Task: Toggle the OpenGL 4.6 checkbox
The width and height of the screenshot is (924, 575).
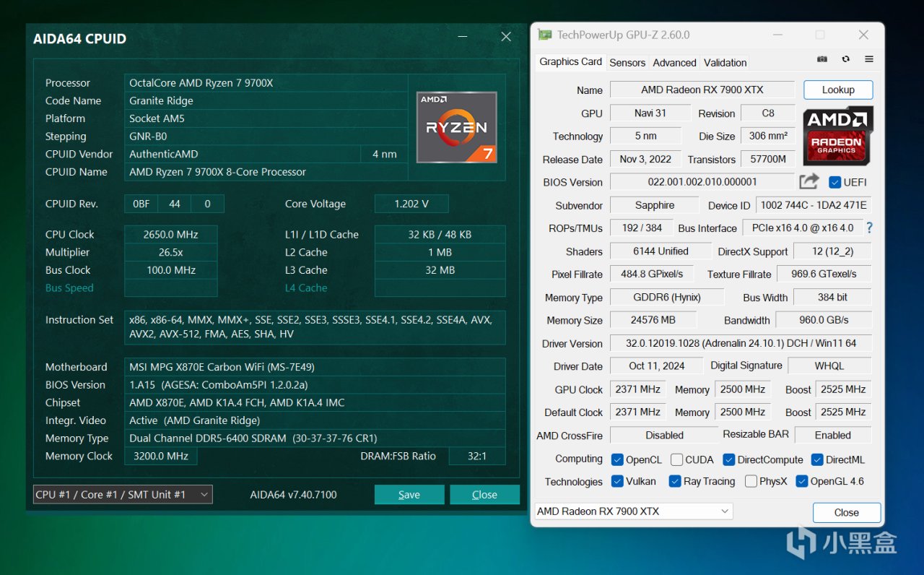Action: tap(801, 481)
